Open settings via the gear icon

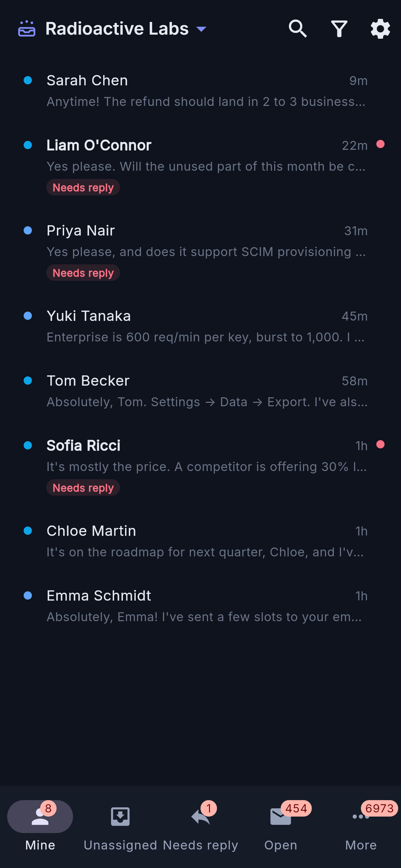380,28
